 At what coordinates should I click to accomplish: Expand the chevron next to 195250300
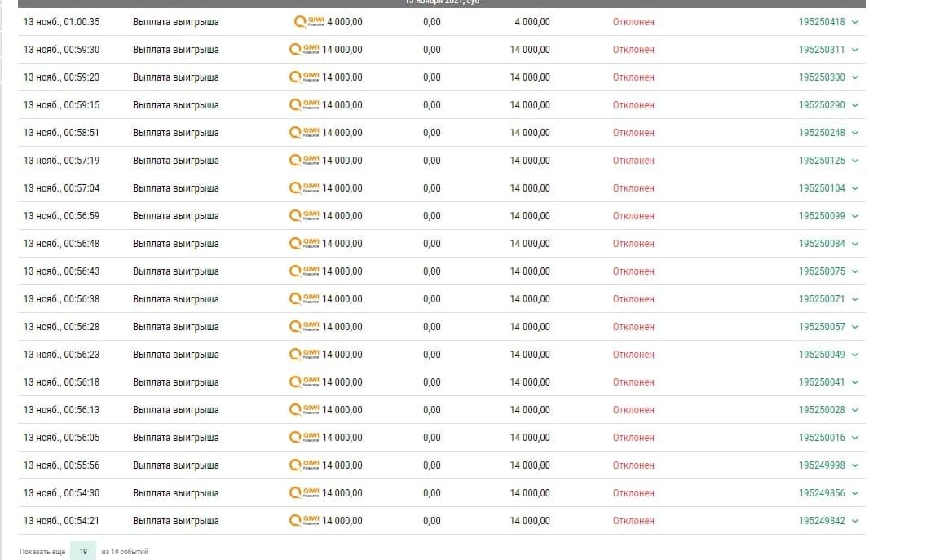(855, 77)
